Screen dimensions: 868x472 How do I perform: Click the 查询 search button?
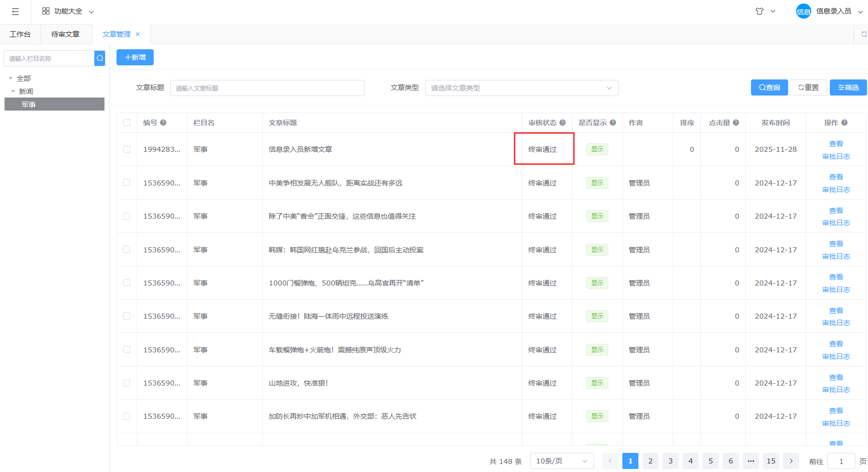[x=769, y=87]
